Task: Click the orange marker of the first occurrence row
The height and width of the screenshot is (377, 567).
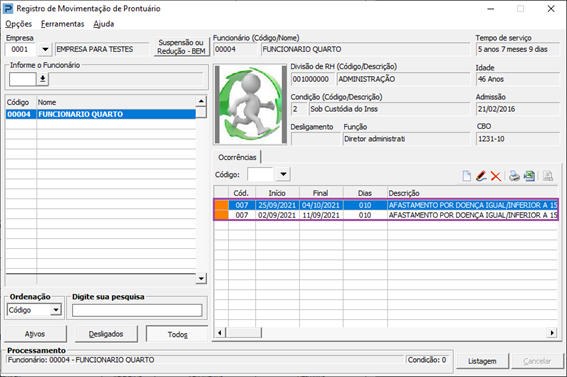Action: coord(221,205)
